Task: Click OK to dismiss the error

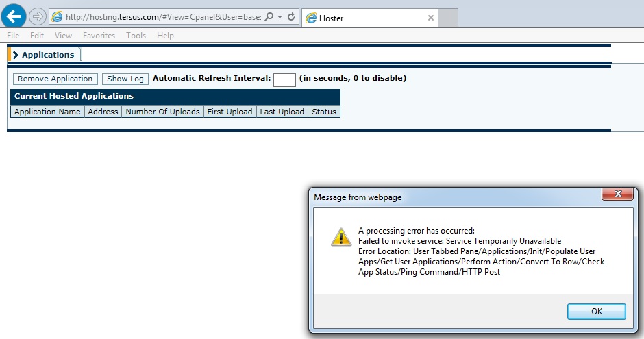Action: 596,311
